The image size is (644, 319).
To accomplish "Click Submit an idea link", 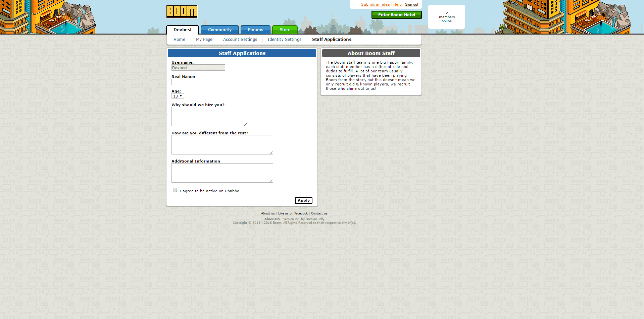I will point(375,5).
